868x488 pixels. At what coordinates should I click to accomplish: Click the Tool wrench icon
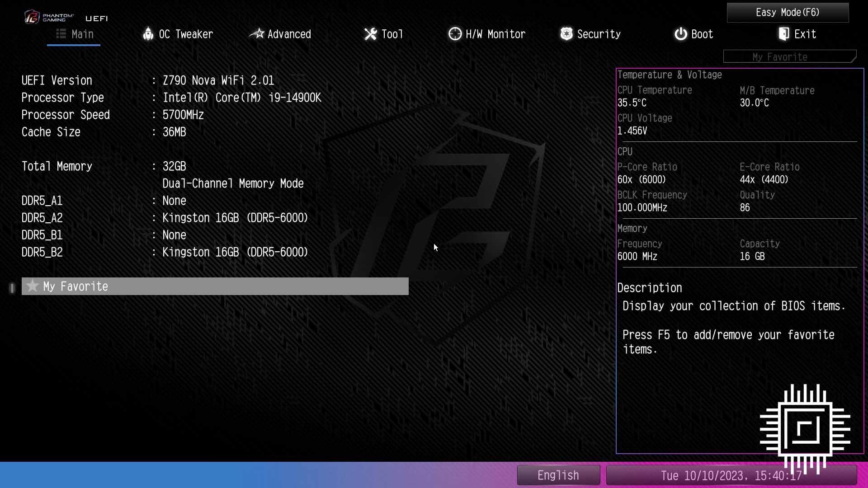371,34
